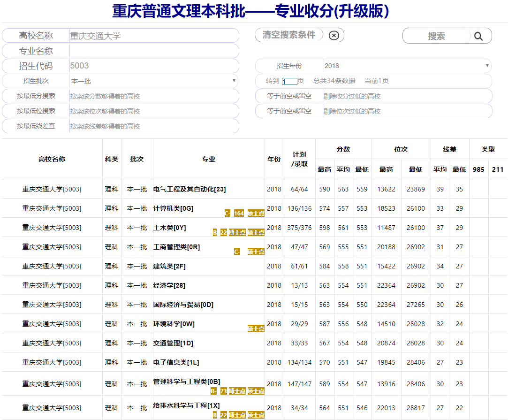508x420 pixels.
Task: Click the circled X clear icon
Action: 334,35
